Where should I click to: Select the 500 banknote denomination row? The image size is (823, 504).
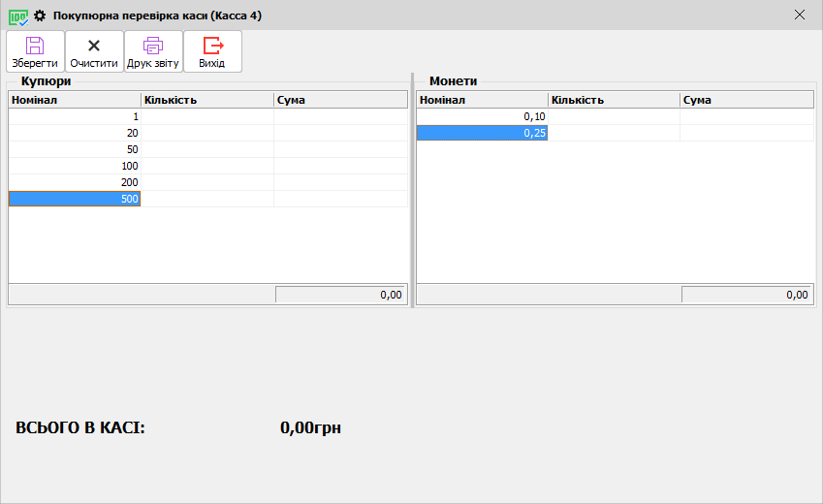tap(75, 199)
